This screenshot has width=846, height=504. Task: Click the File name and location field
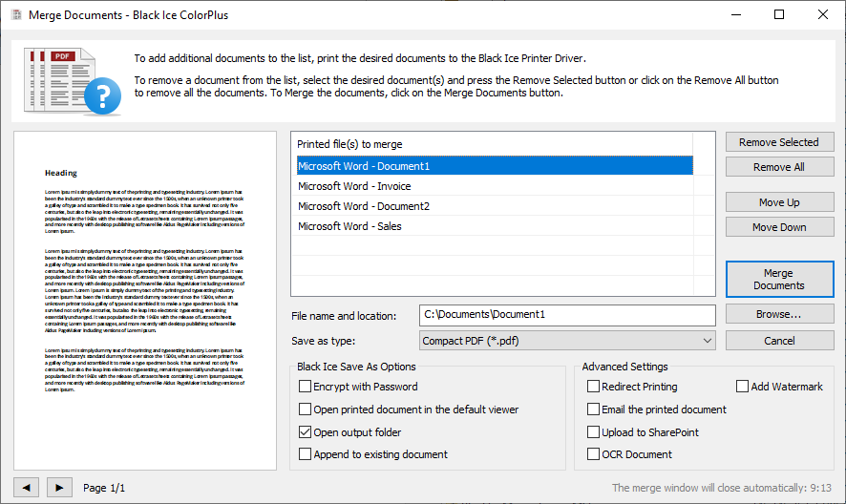pos(567,314)
